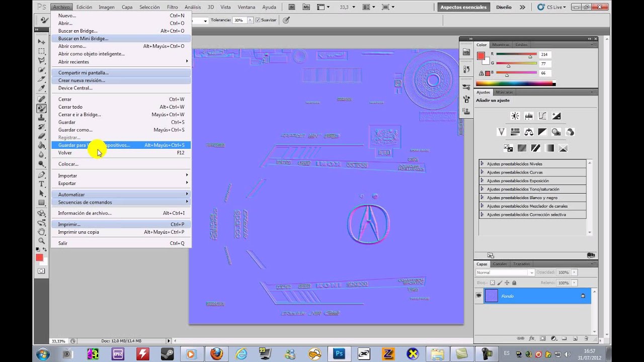Open the Opacidad slider arrow

click(574, 273)
